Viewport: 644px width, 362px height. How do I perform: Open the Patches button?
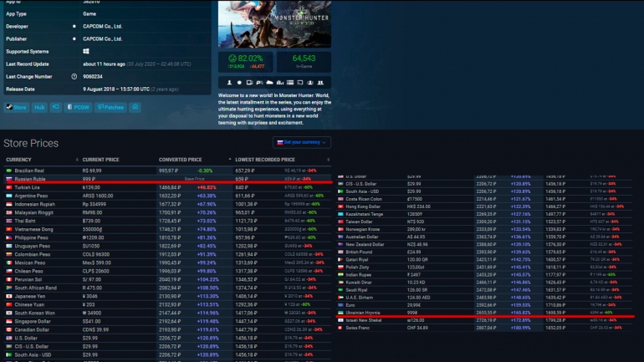110,108
